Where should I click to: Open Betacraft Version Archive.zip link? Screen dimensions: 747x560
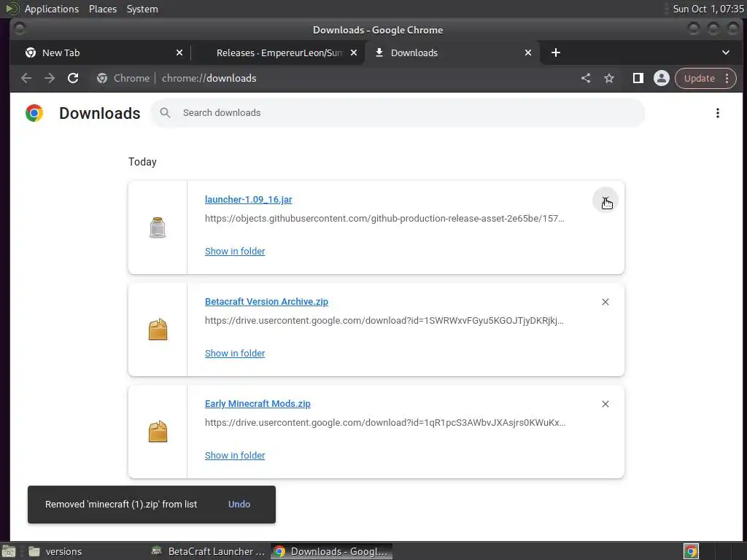tap(266, 301)
